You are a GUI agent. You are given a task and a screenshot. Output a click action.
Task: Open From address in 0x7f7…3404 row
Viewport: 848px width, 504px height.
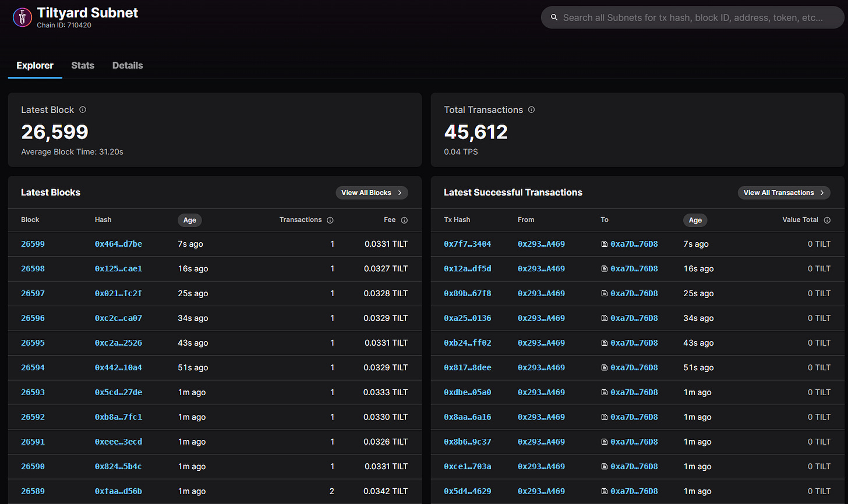[x=541, y=244]
